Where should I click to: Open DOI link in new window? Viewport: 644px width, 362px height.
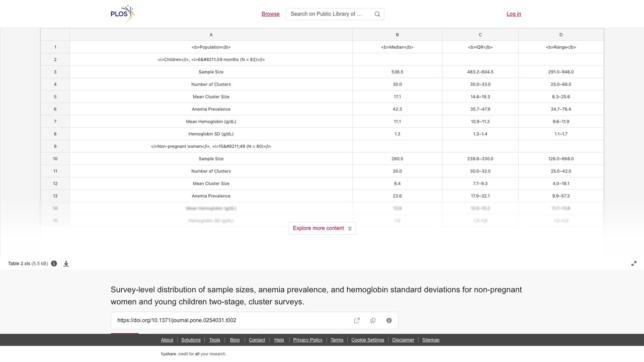coord(357,320)
